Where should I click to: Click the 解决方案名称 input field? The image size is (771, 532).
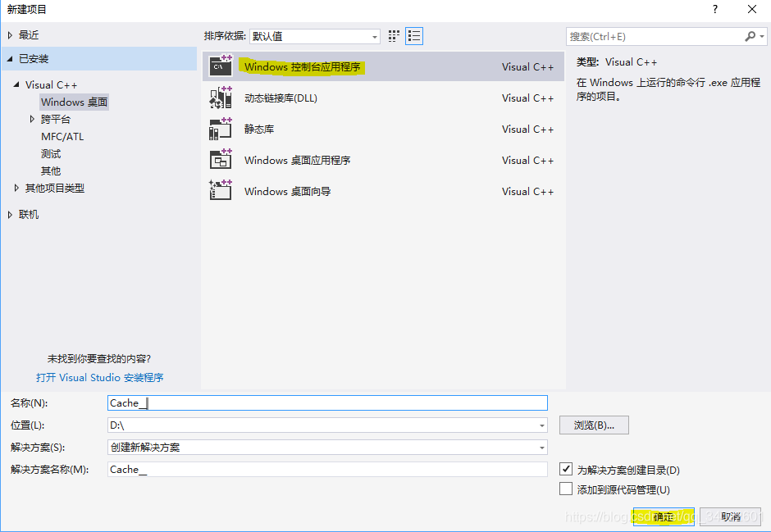pos(327,469)
